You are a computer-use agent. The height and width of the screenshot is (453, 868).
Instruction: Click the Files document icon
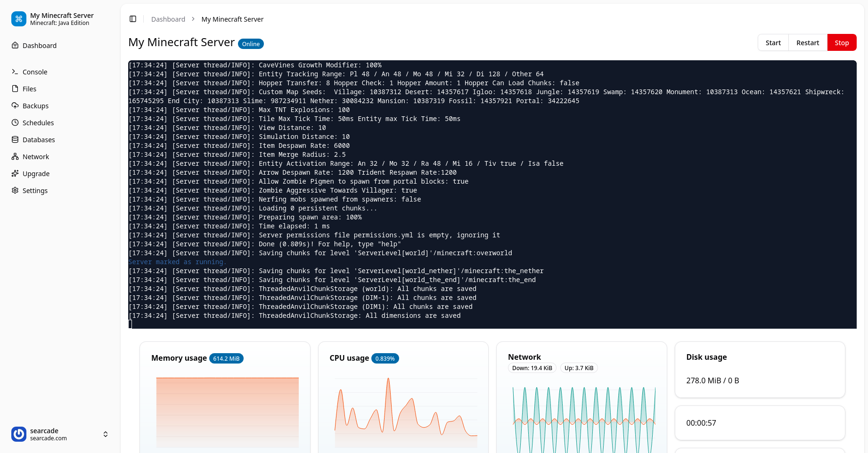coord(15,89)
